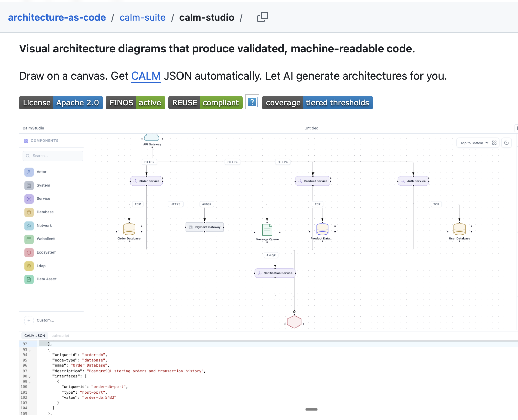Focus the component Search field

(53, 156)
